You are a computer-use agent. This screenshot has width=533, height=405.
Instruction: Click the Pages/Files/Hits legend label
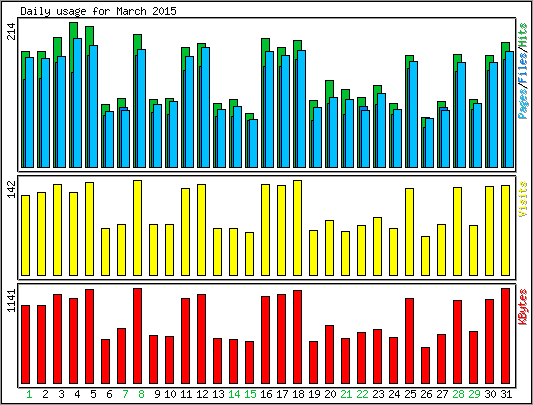[x=523, y=71]
